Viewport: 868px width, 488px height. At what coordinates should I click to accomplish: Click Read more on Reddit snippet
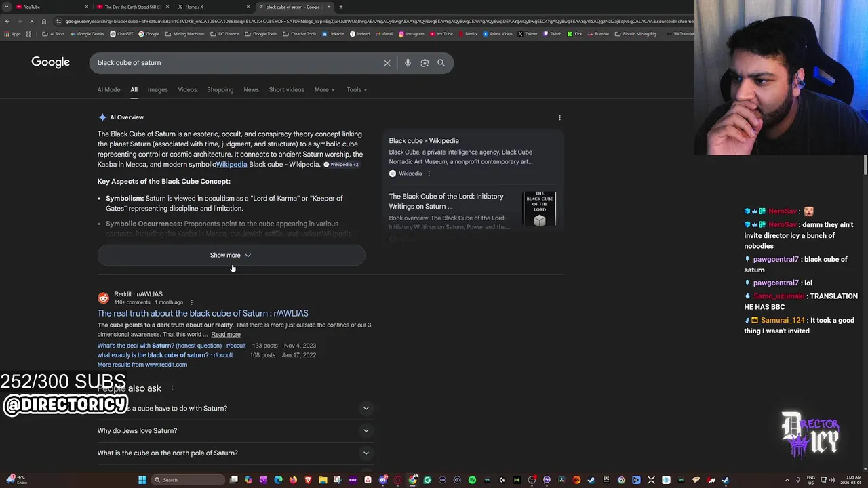pos(226,335)
